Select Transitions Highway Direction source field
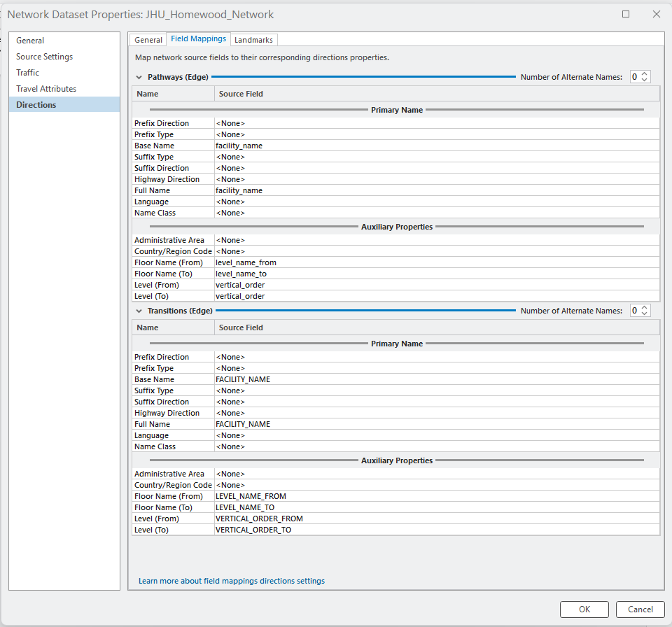Viewport: 672px width, 627px height. click(x=437, y=413)
